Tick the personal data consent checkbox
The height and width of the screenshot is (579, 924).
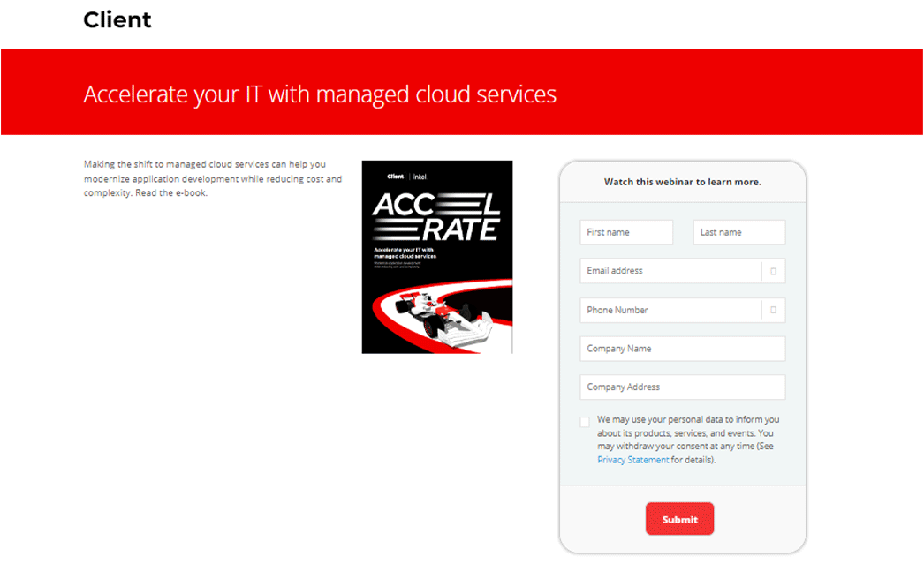(x=585, y=422)
